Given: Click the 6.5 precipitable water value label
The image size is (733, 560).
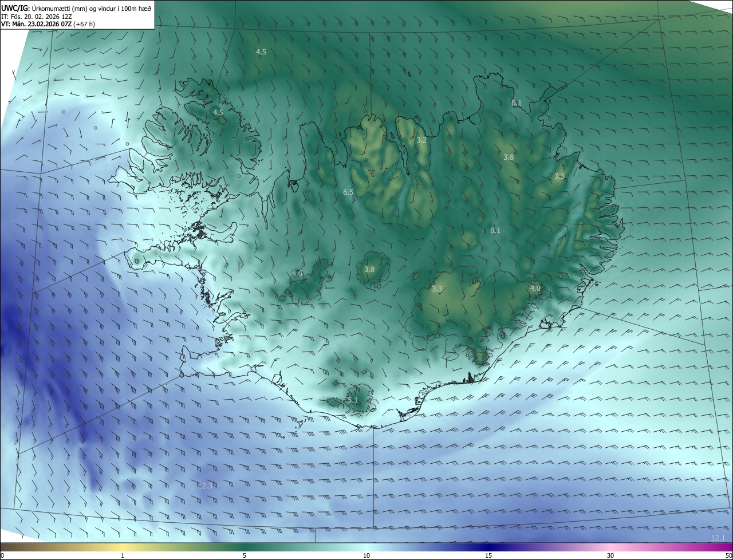Looking at the screenshot, I should (348, 192).
